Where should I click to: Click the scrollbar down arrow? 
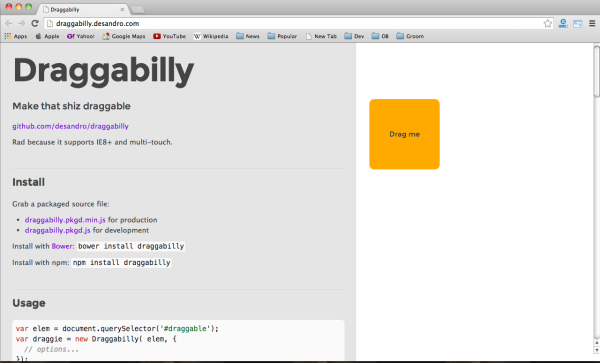(597, 350)
